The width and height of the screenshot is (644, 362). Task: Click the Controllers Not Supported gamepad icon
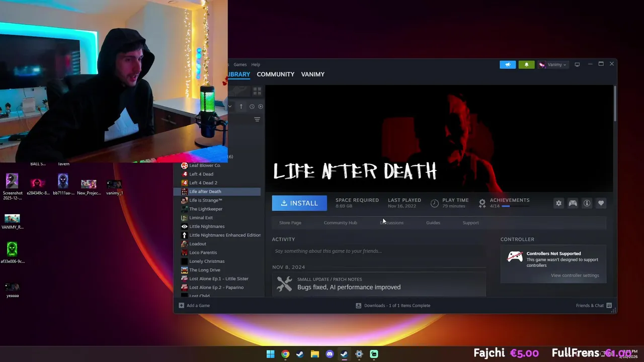click(x=515, y=257)
